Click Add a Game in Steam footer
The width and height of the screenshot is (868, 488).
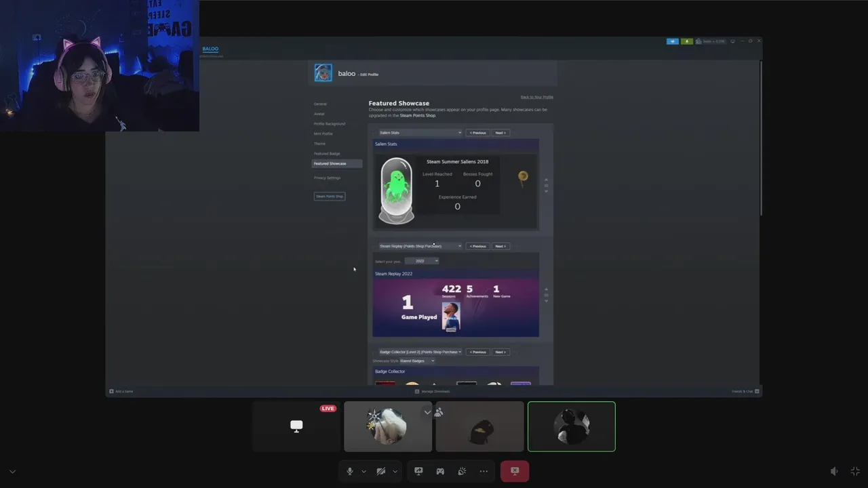point(121,391)
